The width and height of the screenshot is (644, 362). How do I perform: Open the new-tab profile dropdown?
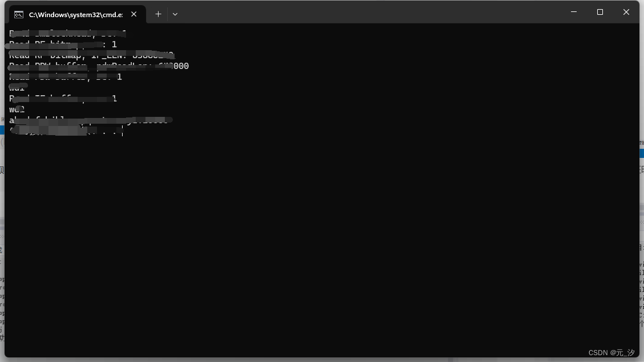175,14
